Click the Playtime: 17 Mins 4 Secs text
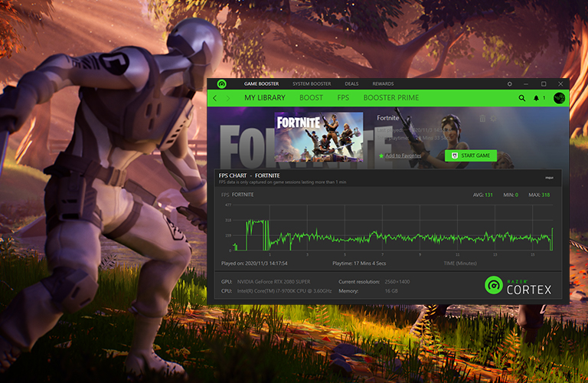The image size is (588, 383). click(359, 264)
